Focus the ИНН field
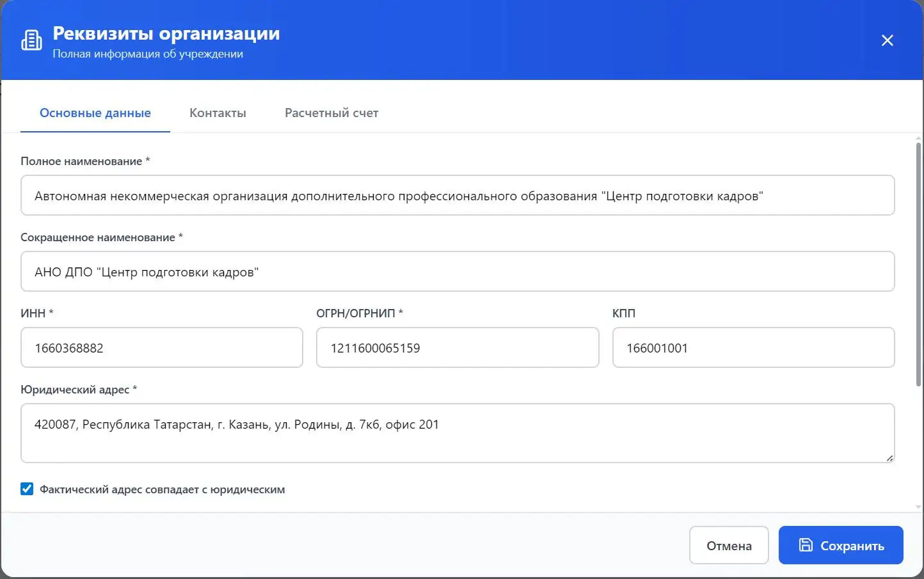This screenshot has height=579, width=924. click(162, 347)
